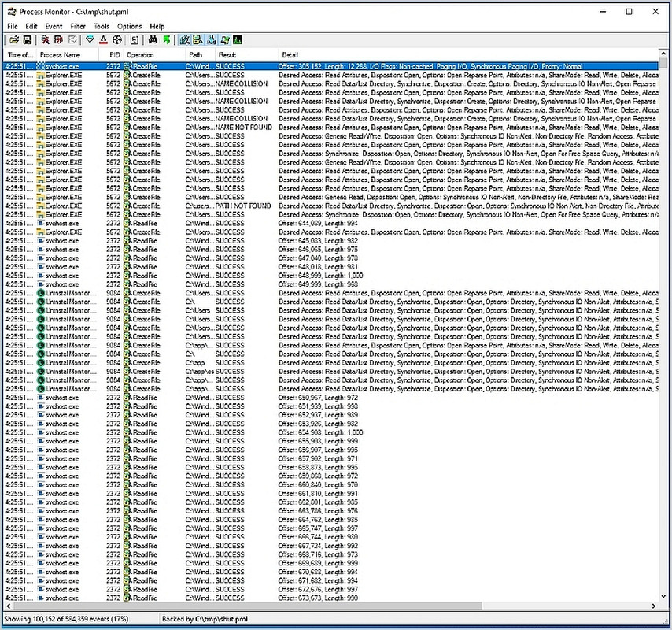Open the Event menu
This screenshot has height=630, width=672.
click(54, 26)
